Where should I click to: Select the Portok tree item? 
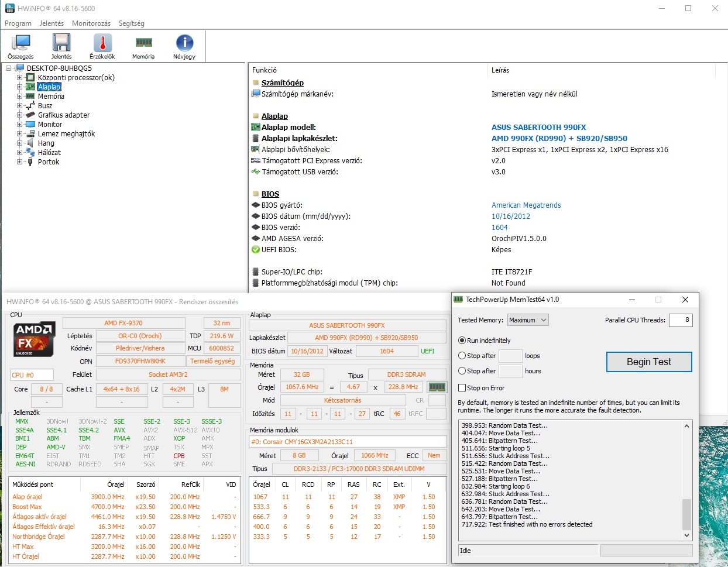pos(49,161)
